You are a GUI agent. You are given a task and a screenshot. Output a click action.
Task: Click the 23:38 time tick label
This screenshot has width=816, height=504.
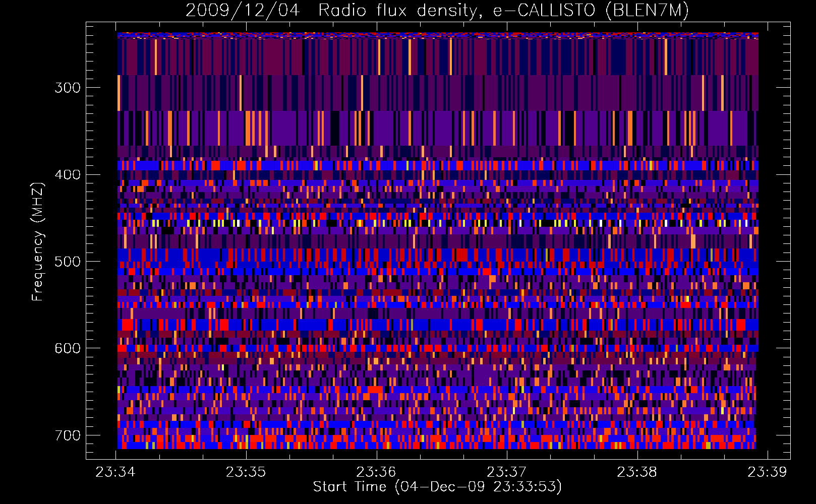pos(637,472)
